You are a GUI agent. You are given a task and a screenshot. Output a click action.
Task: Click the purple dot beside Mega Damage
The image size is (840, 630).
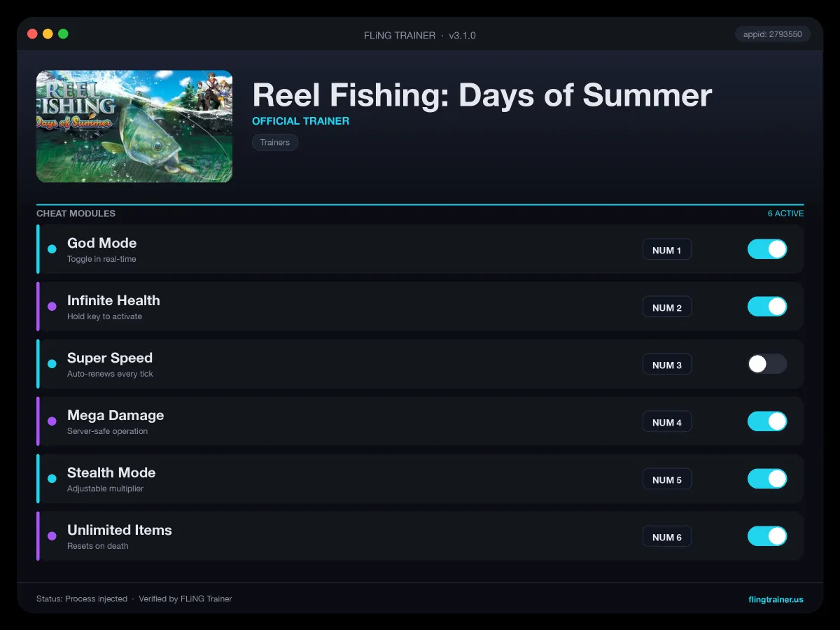pos(52,421)
